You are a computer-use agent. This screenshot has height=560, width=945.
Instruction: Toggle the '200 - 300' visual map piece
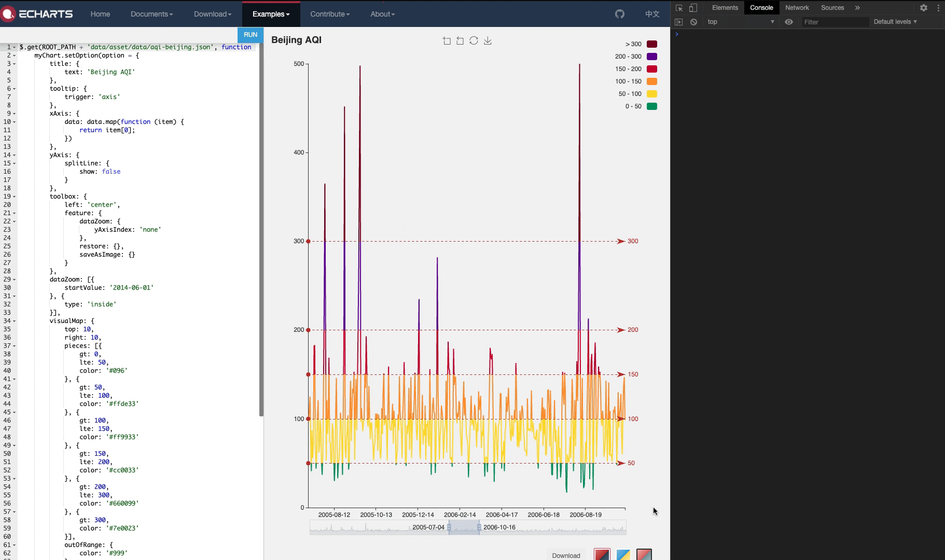coord(636,57)
